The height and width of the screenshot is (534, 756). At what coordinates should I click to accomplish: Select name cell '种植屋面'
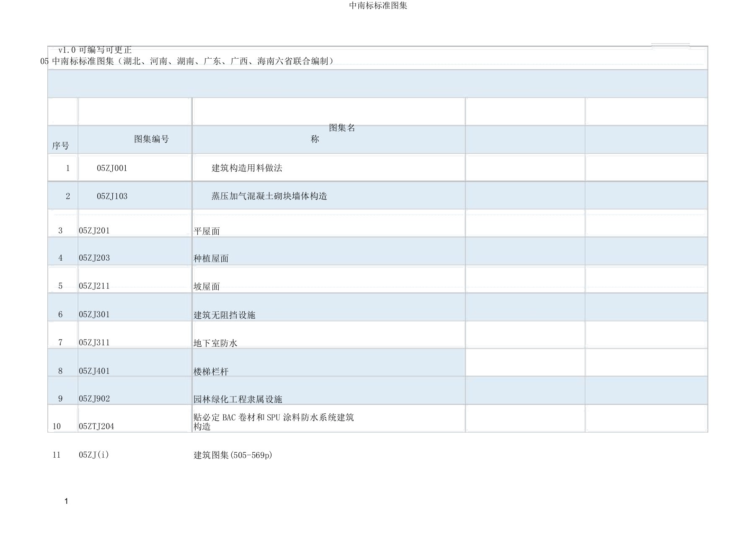[211, 259]
